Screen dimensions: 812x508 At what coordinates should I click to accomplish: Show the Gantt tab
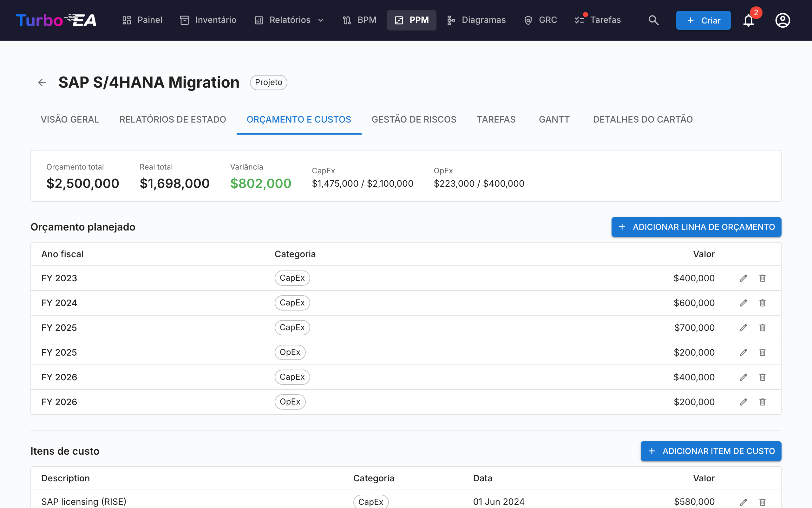tap(554, 120)
